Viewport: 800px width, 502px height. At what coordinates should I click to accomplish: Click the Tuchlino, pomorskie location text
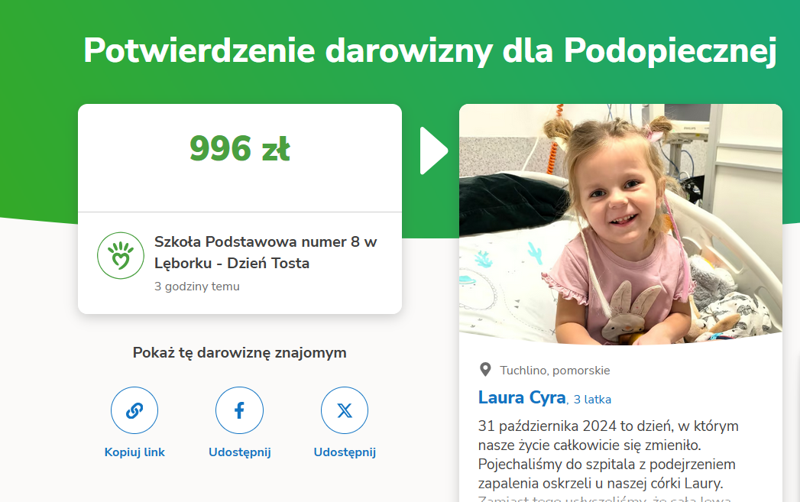click(x=555, y=370)
